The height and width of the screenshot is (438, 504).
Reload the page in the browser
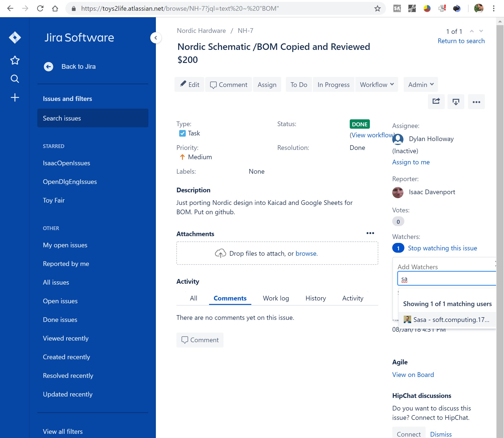(40, 8)
